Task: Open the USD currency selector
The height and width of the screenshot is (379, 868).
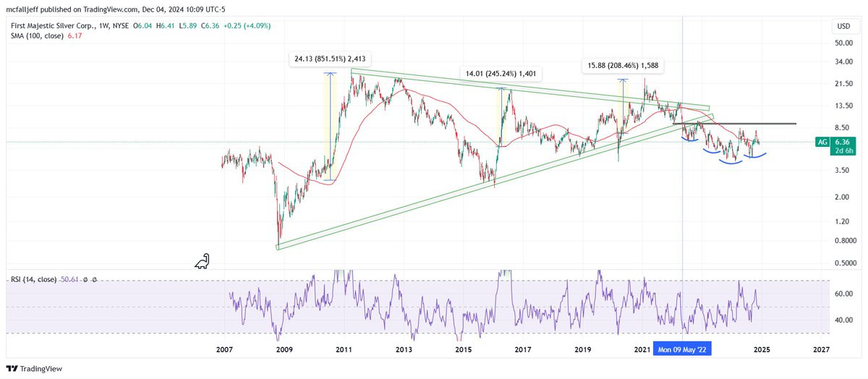Action: (843, 26)
